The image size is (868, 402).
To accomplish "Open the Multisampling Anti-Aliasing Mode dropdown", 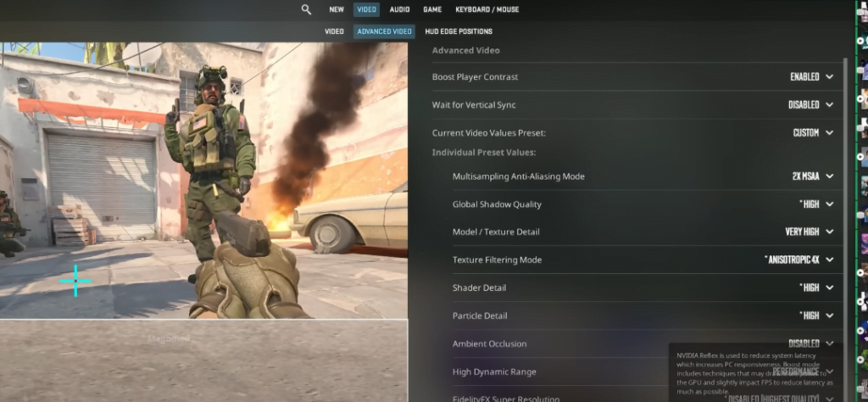I will point(812,176).
